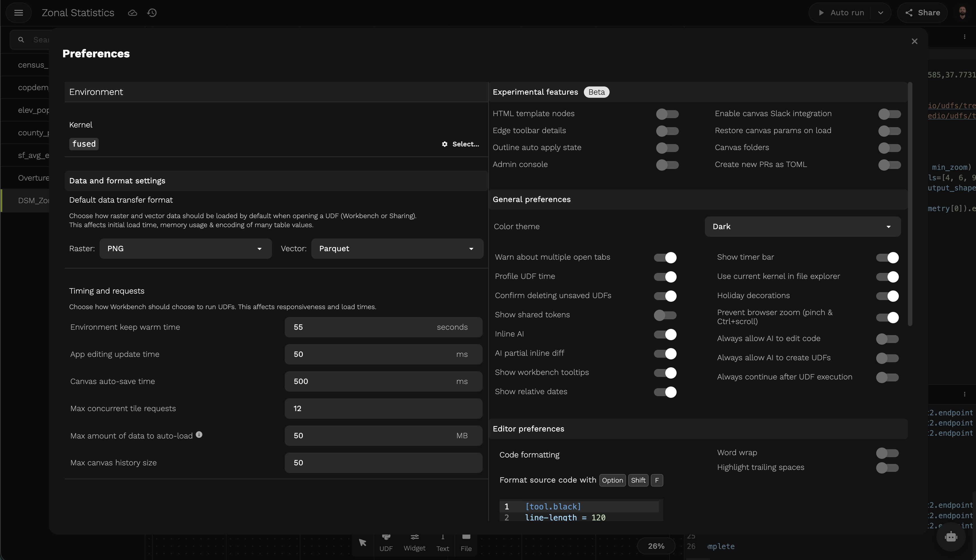The height and width of the screenshot is (560, 976).
Task: Toggle Show relative dates
Action: pyautogui.click(x=665, y=392)
